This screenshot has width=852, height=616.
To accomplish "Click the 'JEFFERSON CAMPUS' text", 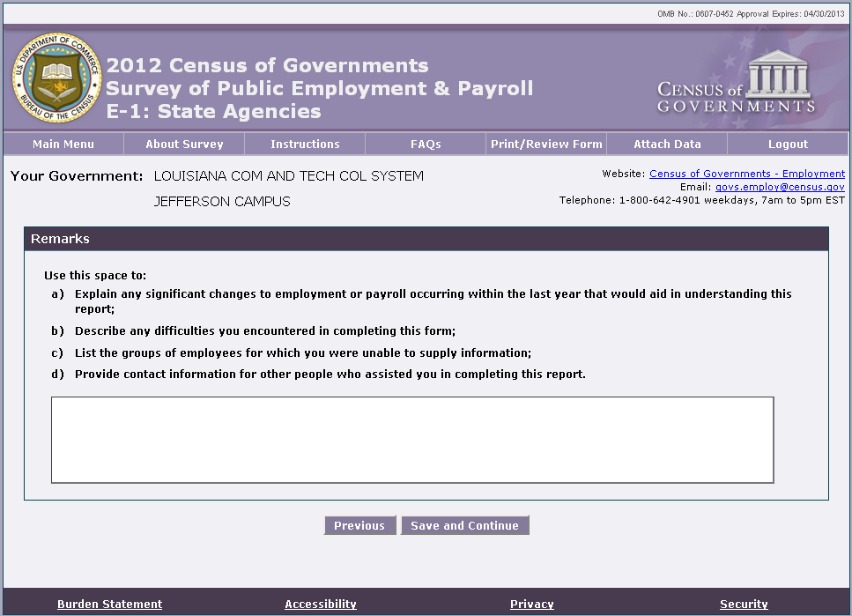I will 222,202.
